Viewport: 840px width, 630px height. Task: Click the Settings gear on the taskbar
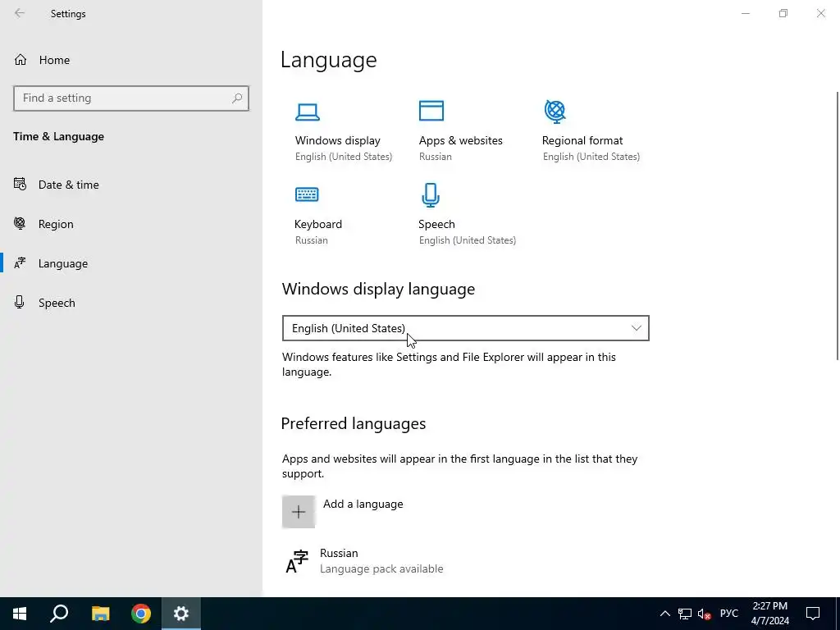181,614
